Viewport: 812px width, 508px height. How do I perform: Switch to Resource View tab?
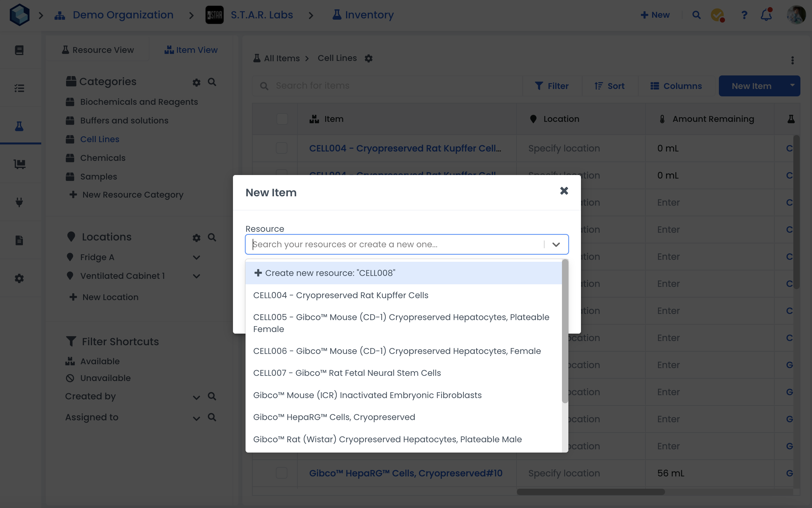[98, 50]
